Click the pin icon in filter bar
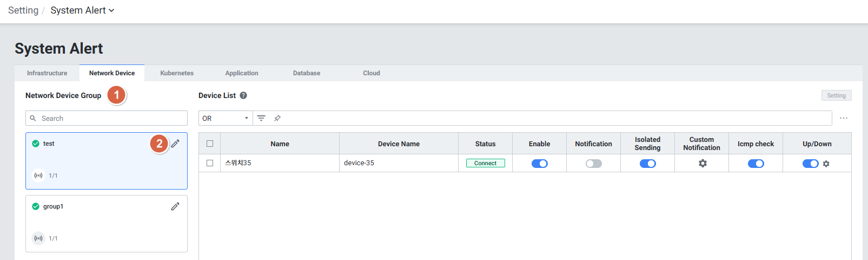The image size is (868, 260). pos(277,118)
